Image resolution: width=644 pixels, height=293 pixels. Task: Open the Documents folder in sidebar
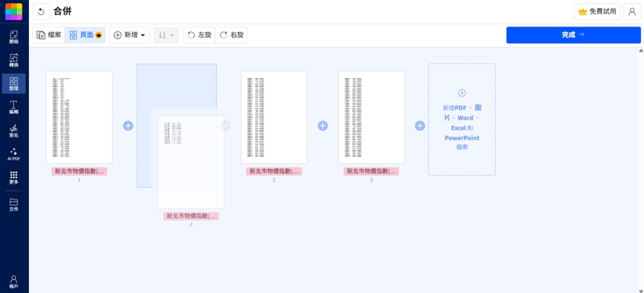(14, 204)
